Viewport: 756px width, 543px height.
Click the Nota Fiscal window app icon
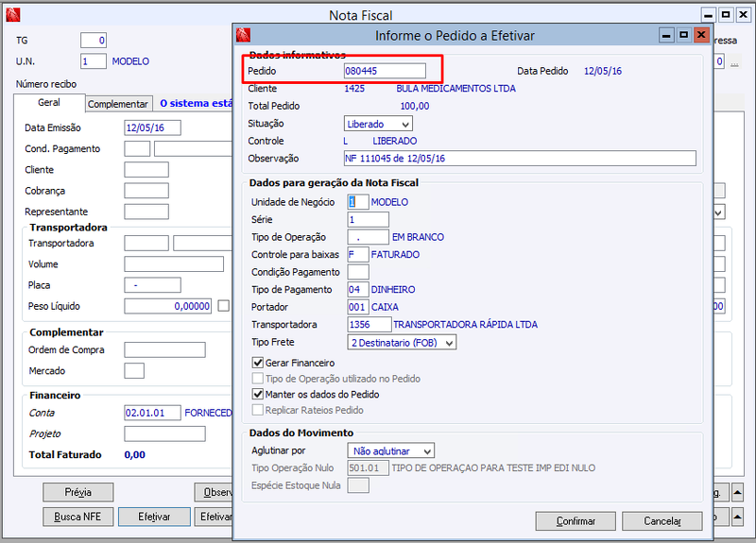point(13,15)
